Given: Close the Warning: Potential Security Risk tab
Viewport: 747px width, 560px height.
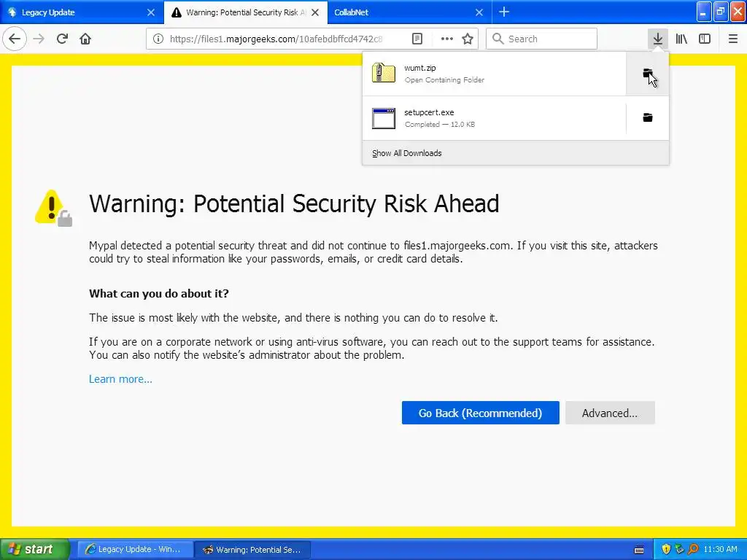Looking at the screenshot, I should [x=315, y=12].
